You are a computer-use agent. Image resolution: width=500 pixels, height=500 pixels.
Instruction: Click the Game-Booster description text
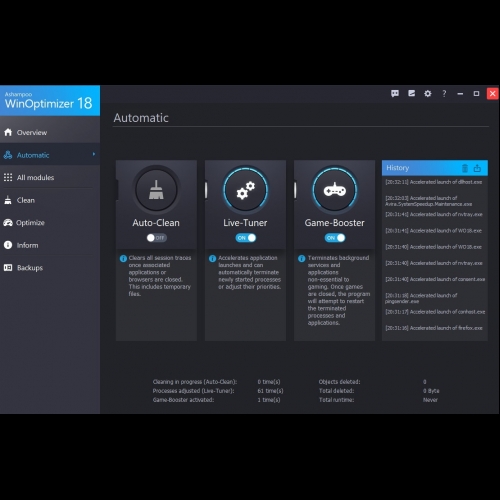(x=339, y=290)
